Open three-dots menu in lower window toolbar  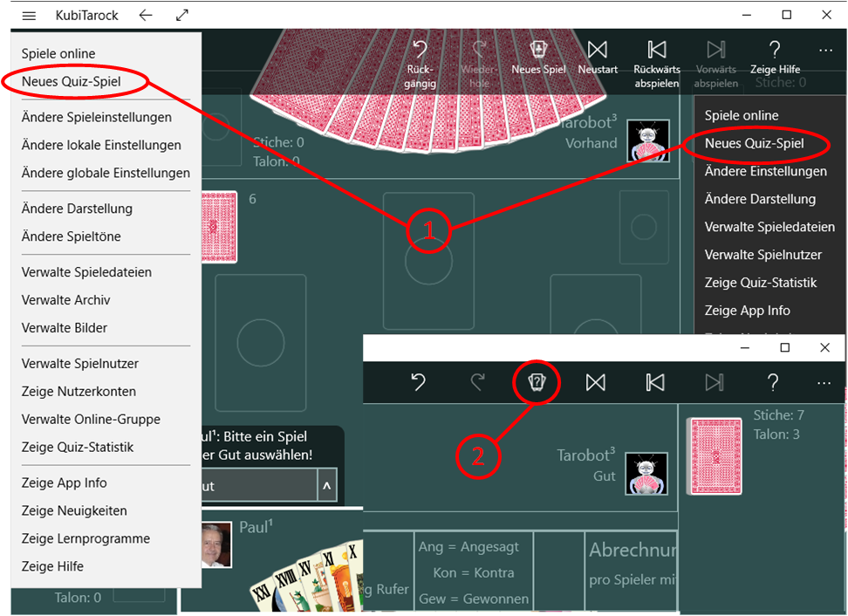[x=824, y=382]
